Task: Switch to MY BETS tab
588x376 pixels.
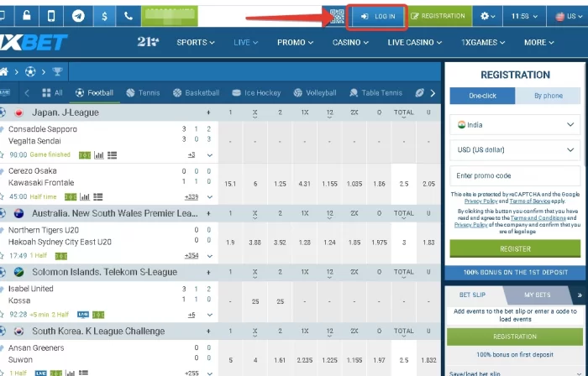Action: click(x=537, y=295)
